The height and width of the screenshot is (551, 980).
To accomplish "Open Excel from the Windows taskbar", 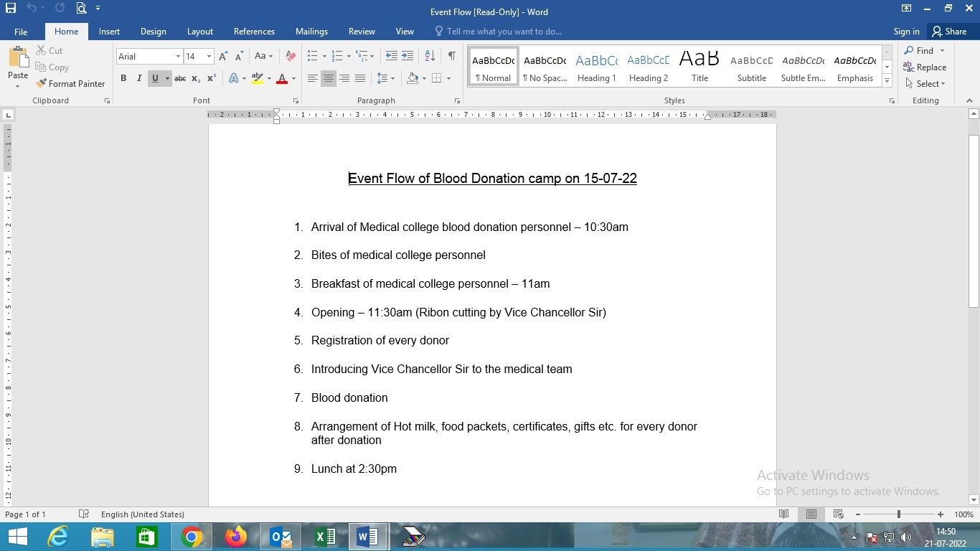I will [324, 537].
